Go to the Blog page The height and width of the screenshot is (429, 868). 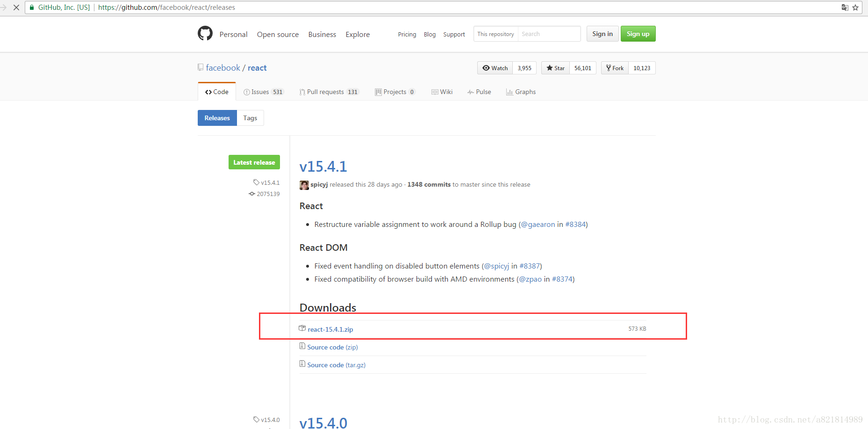click(x=430, y=34)
